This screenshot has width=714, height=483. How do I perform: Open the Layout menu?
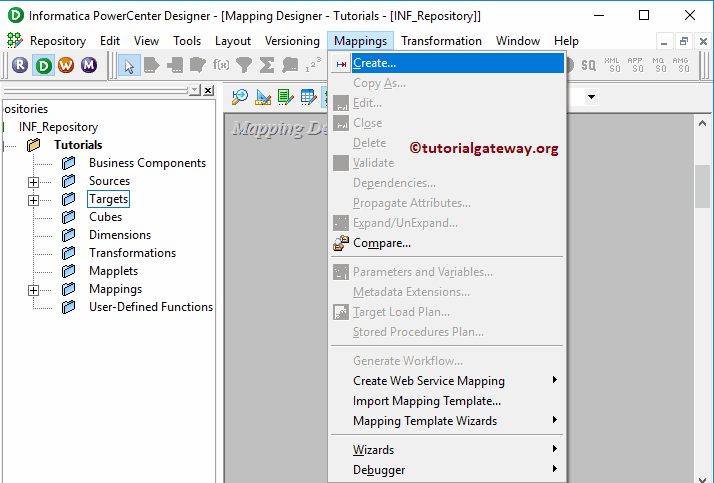tap(233, 41)
